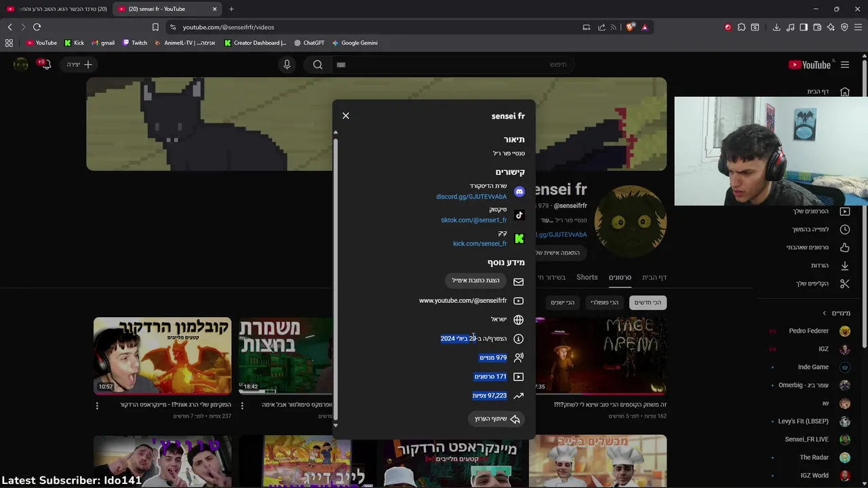
Task: Open discord.gg/GJUTEVvAbA link in dialog
Action: point(471,197)
